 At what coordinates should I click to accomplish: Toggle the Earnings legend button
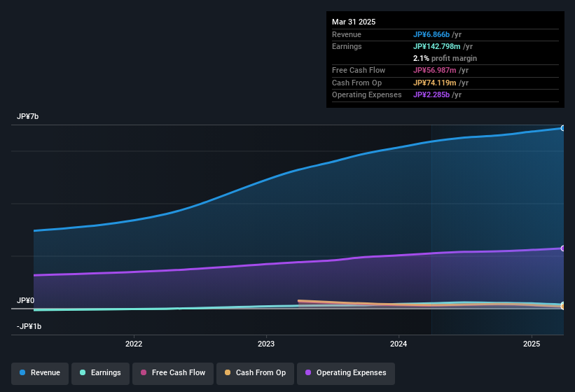point(100,373)
